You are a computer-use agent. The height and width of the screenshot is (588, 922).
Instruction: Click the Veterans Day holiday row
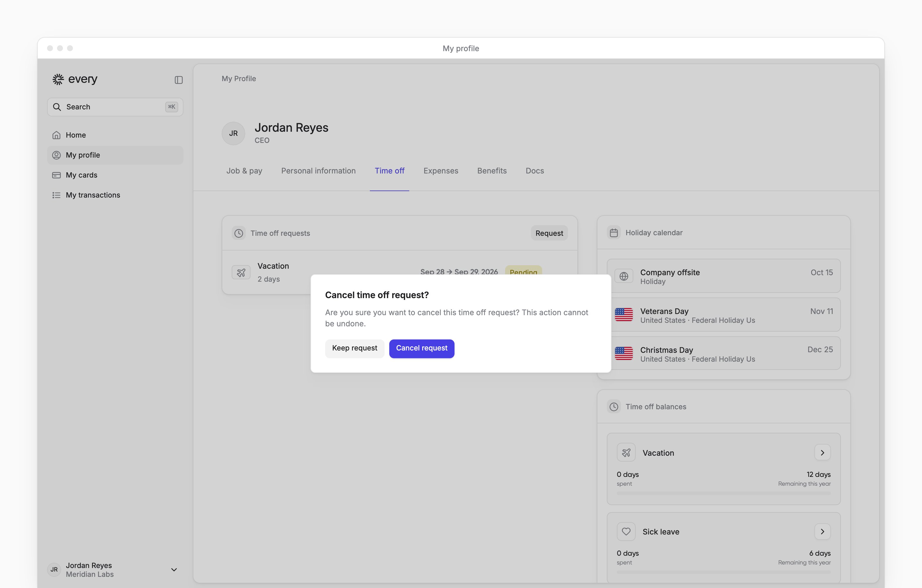724,315
